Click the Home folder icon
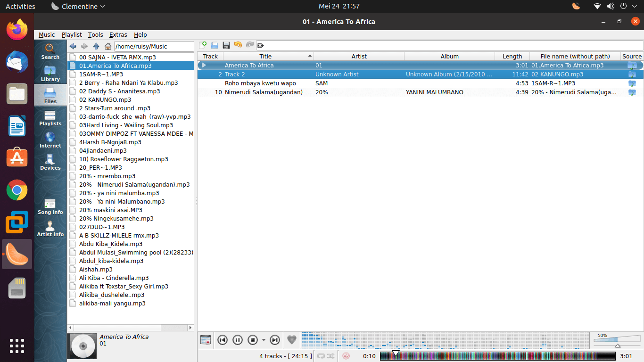Screen dimensions: 644x362 (x=108, y=46)
